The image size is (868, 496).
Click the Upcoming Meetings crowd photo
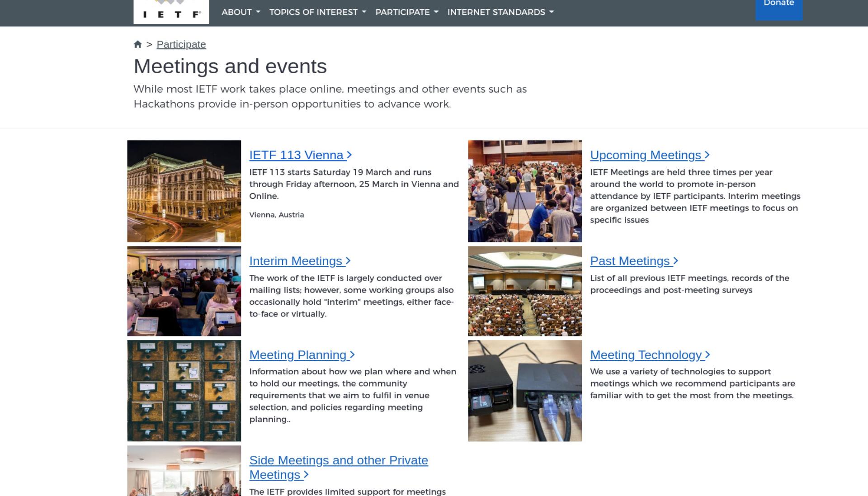(x=525, y=191)
